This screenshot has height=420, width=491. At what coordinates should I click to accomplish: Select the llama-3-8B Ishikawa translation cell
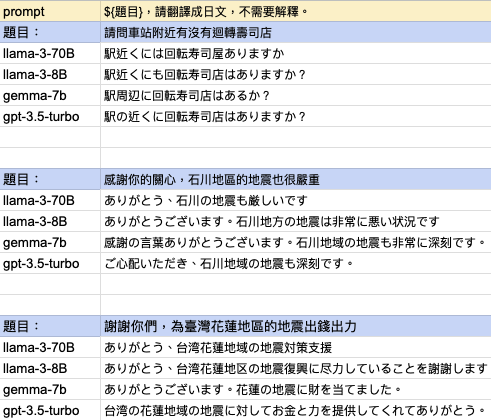pos(296,221)
